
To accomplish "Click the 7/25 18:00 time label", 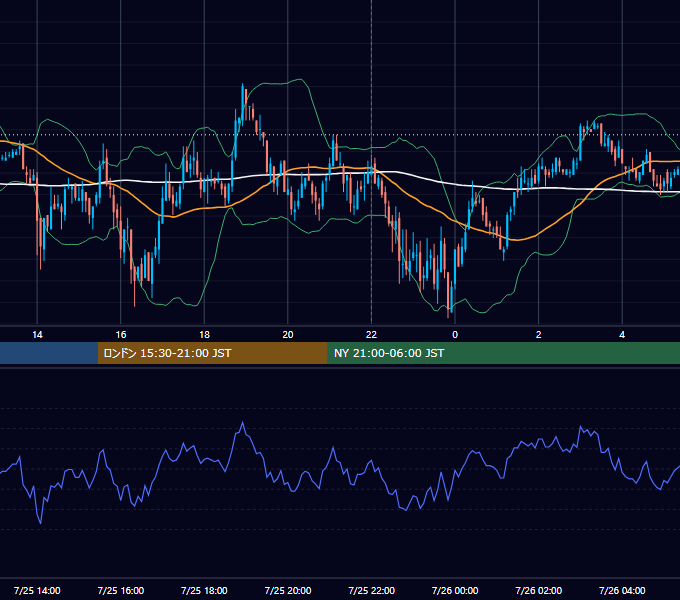I will pos(204,590).
